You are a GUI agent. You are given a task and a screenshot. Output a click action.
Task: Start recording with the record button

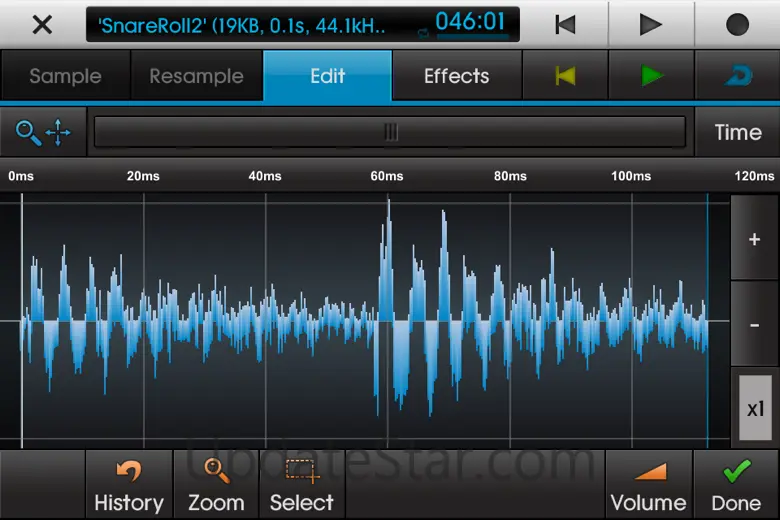coord(737,24)
